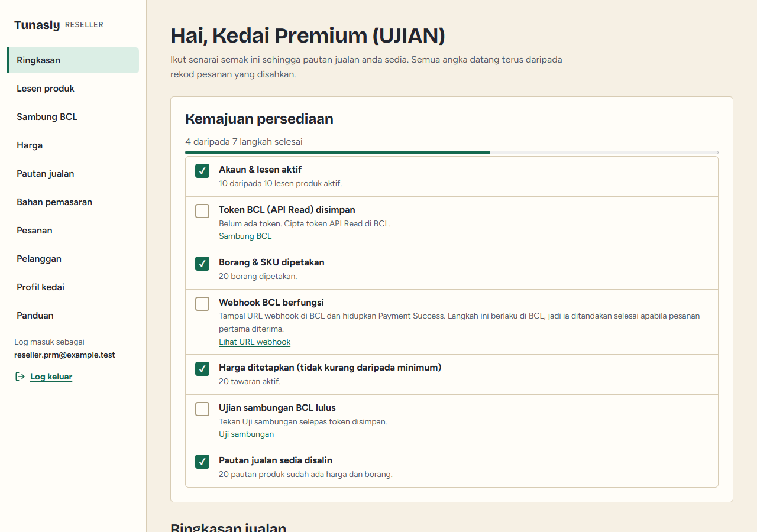Check the 'Webhook BCL berfungsi' box
The width and height of the screenshot is (757, 532).
(202, 304)
